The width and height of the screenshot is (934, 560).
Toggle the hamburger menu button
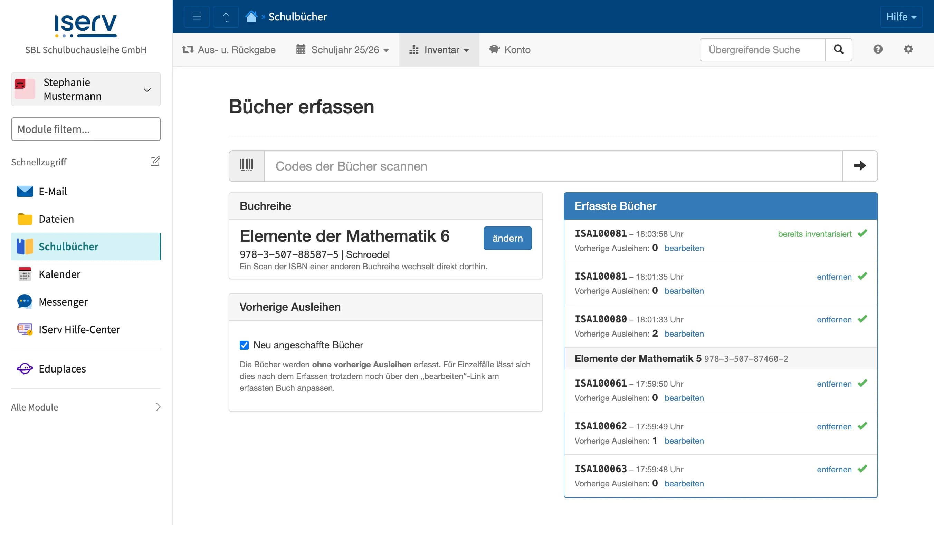point(197,17)
